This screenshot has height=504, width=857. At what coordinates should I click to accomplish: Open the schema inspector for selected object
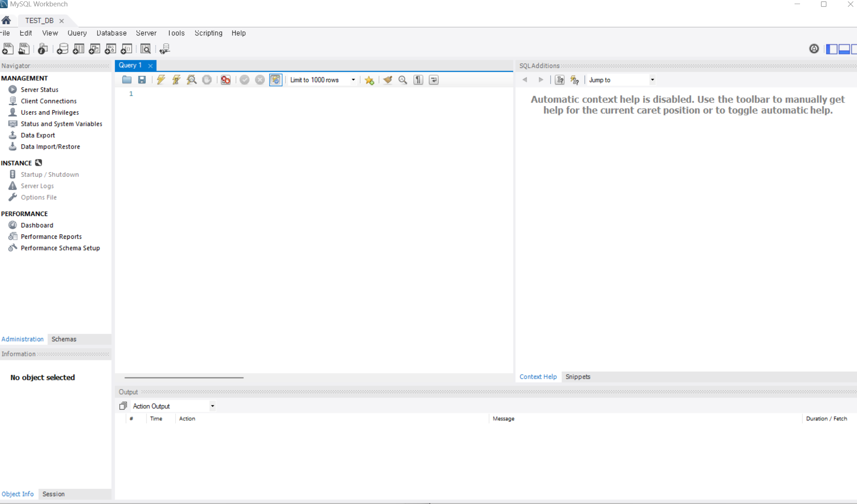[x=43, y=49]
